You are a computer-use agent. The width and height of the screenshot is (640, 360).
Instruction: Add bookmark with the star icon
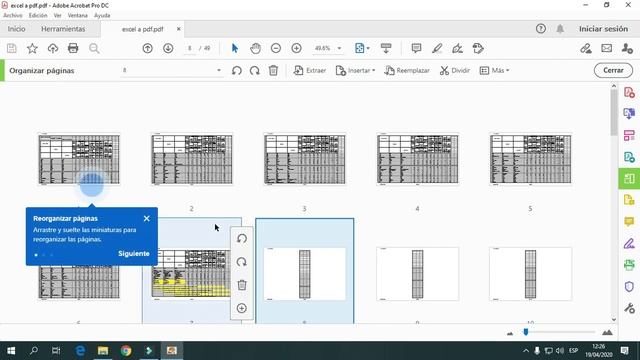point(32,48)
